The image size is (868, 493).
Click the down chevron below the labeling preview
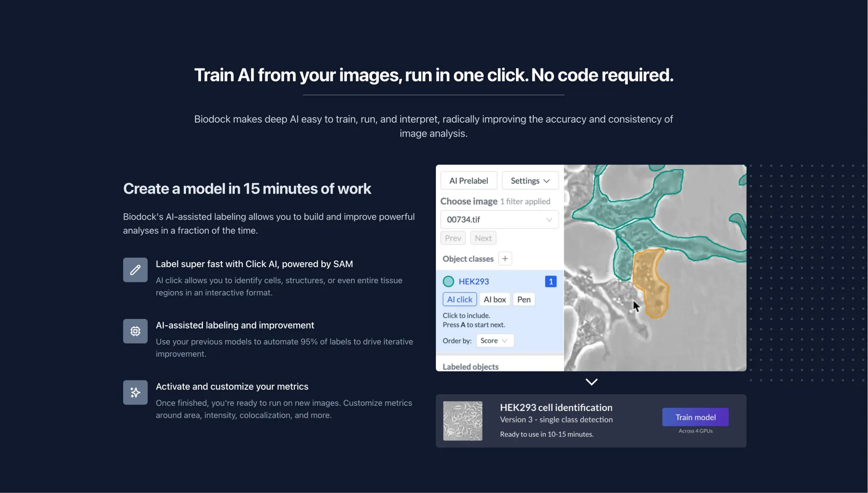point(591,382)
